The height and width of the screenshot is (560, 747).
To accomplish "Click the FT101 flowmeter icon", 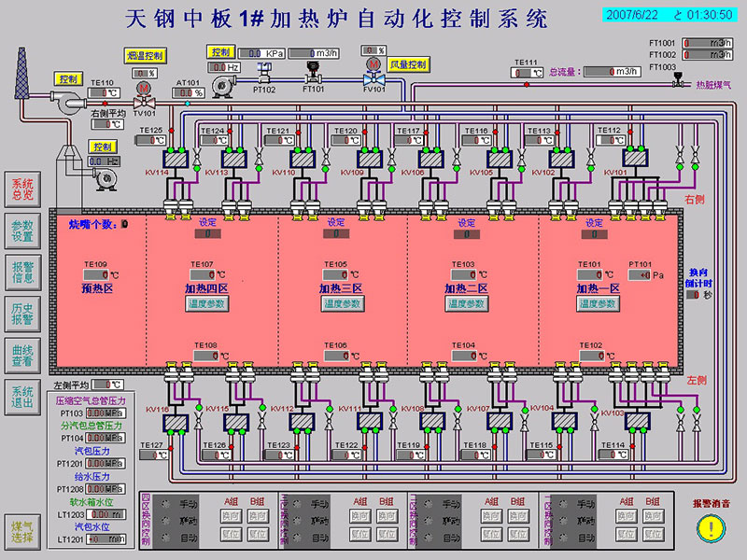I will pyautogui.click(x=313, y=77).
